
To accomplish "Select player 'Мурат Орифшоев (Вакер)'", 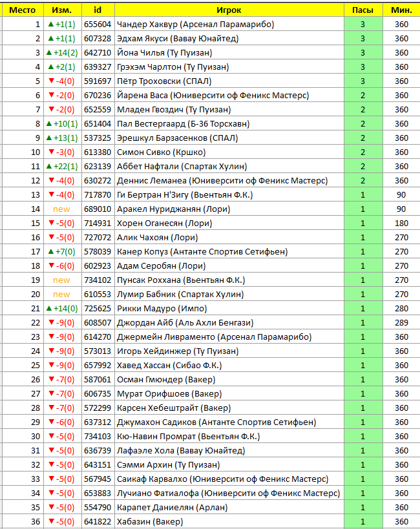I will coord(169,394).
